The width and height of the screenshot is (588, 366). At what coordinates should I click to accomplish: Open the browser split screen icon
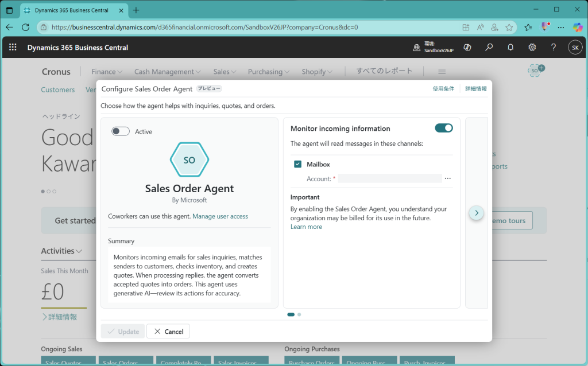tap(466, 27)
